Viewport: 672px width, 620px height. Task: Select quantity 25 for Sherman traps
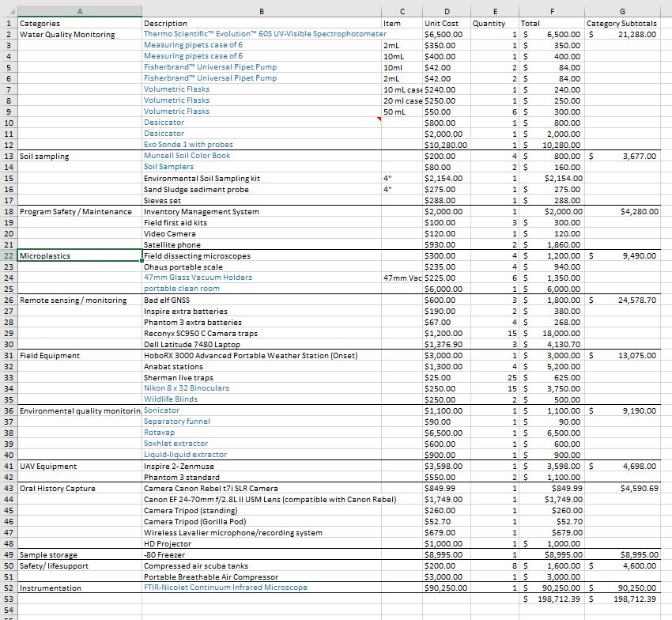coord(495,378)
